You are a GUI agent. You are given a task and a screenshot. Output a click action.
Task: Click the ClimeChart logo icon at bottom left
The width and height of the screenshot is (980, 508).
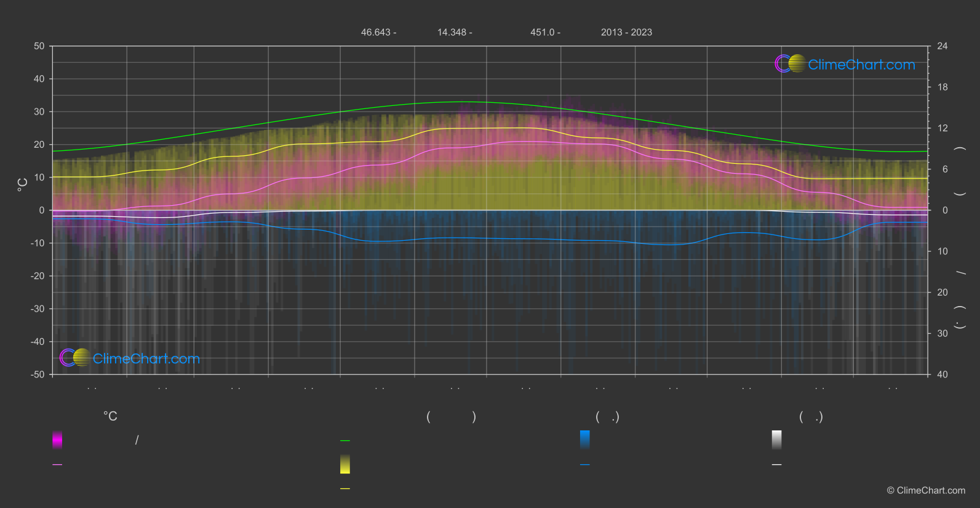pos(75,358)
